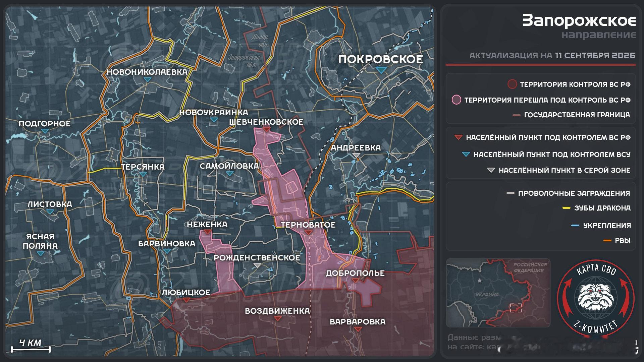Click the wire obstacles legend line
This screenshot has width=644, height=362.
(x=510, y=193)
